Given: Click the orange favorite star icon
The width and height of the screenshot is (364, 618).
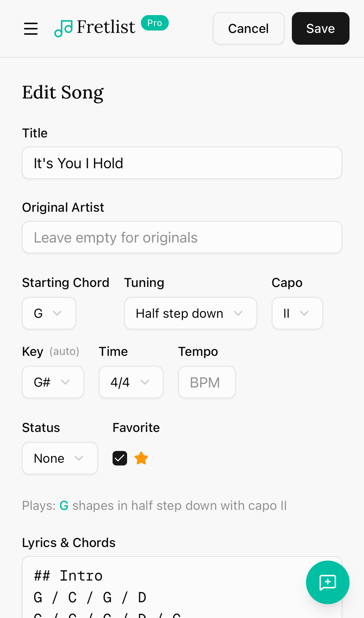Looking at the screenshot, I should (x=141, y=458).
